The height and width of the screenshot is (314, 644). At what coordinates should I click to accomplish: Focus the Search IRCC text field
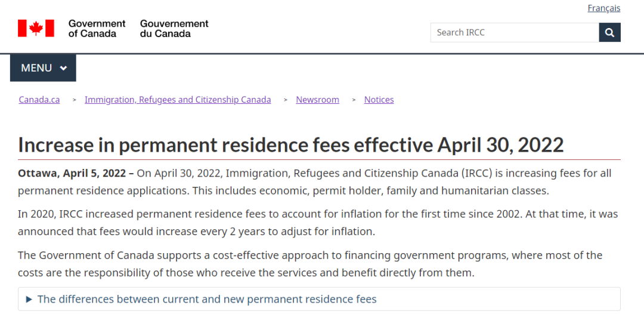515,32
